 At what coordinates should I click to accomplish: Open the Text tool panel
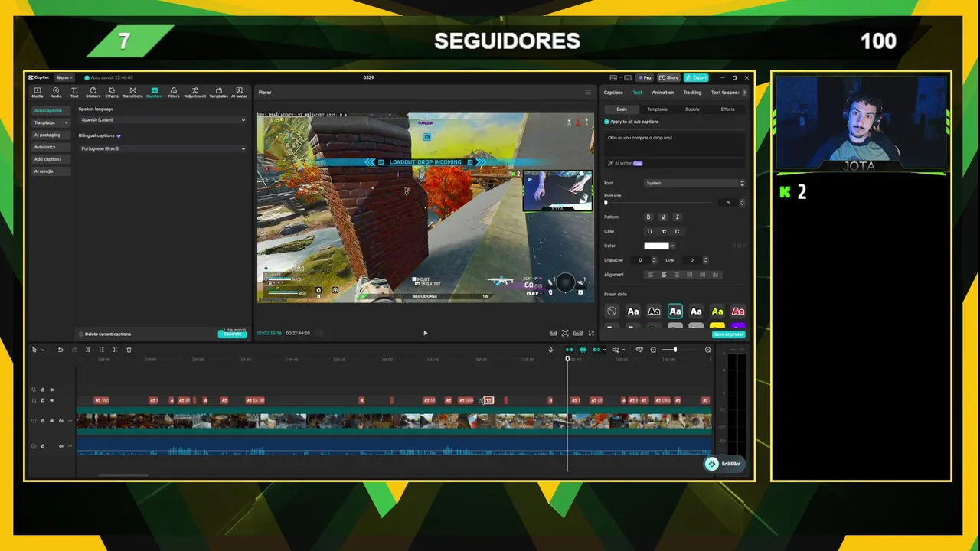(74, 93)
